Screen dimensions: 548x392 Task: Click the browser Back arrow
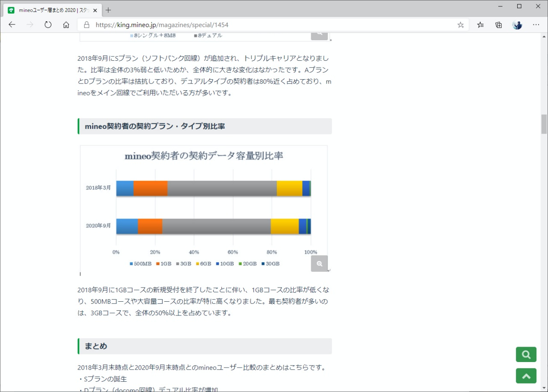click(x=12, y=25)
